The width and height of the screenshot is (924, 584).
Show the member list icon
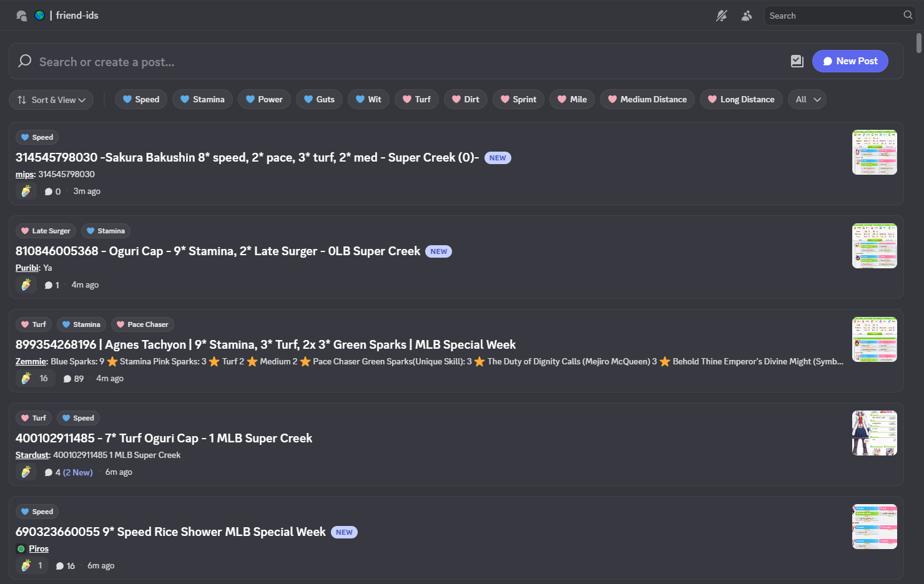tap(746, 16)
